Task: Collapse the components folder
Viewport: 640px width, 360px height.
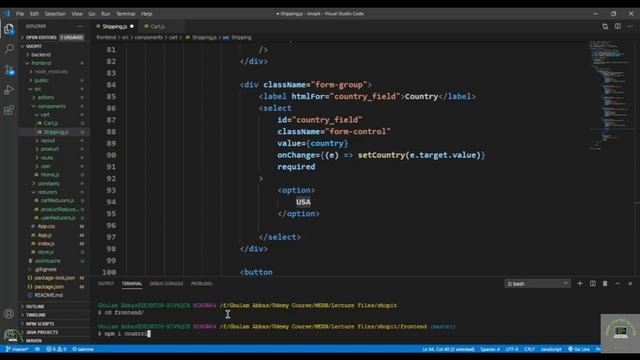Action: 51,106
